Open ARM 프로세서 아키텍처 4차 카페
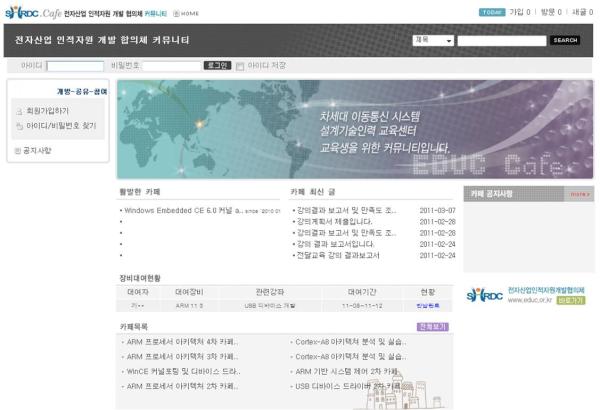600x410 pixels. click(182, 342)
